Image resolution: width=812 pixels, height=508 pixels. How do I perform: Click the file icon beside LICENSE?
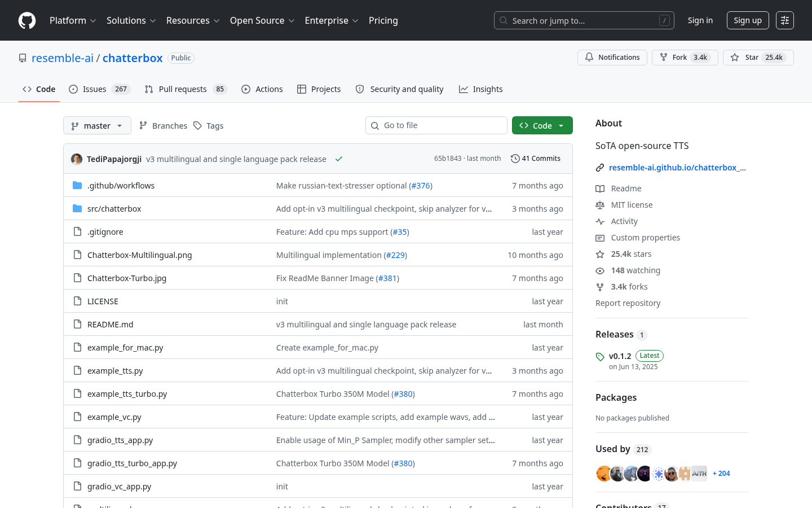[x=77, y=301]
